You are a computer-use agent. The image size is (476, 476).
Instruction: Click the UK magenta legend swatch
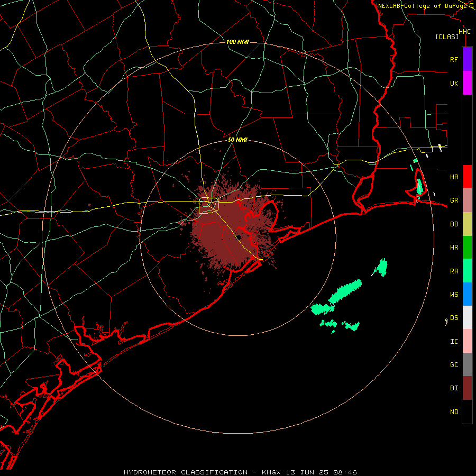tap(467, 83)
